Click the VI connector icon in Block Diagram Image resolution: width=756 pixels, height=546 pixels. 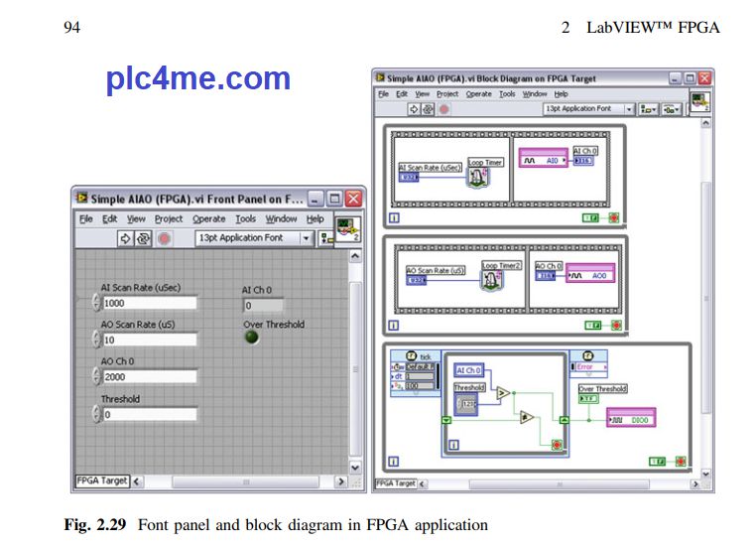[699, 102]
